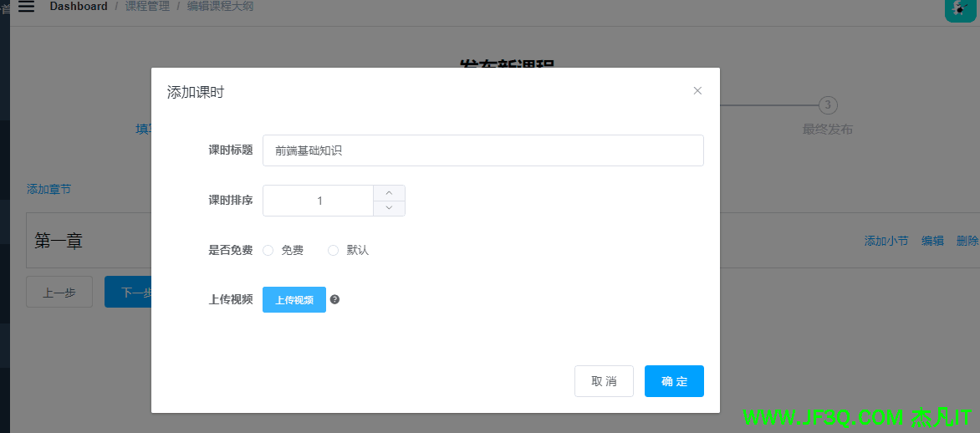Screen dimensions: 980x433
Task: Go to Dashboard breadcrumb
Action: point(79,7)
